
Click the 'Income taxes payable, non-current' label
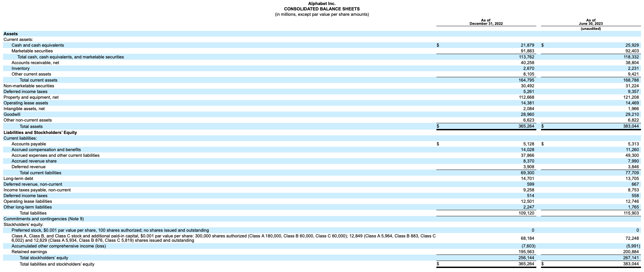(x=37, y=190)
